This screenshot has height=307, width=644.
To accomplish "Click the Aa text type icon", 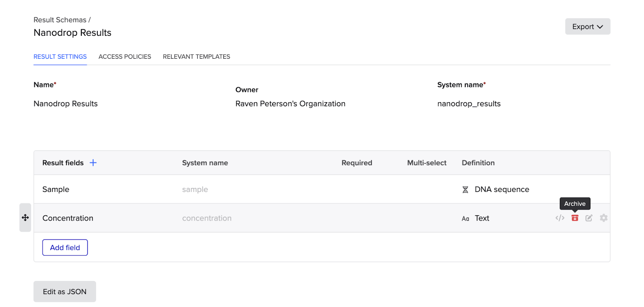I will pos(465,218).
